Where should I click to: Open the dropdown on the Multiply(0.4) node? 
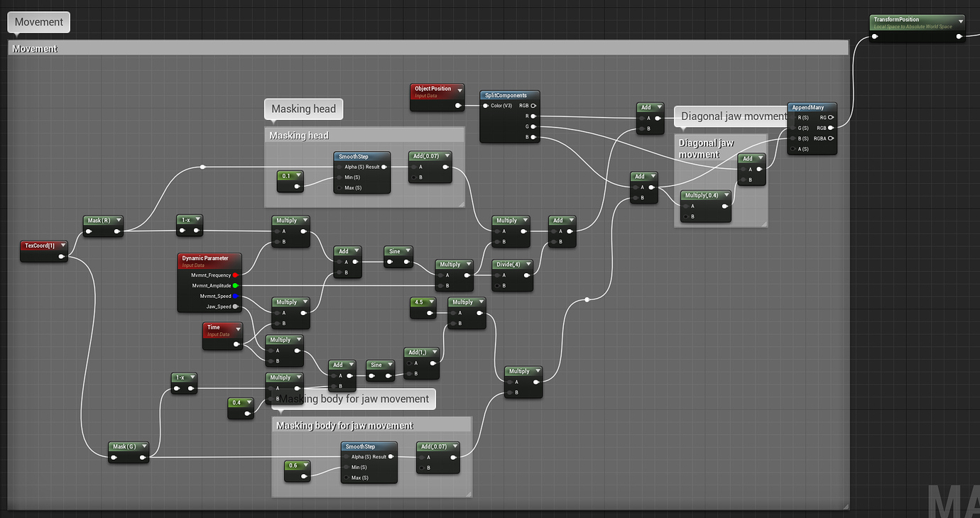click(726, 194)
